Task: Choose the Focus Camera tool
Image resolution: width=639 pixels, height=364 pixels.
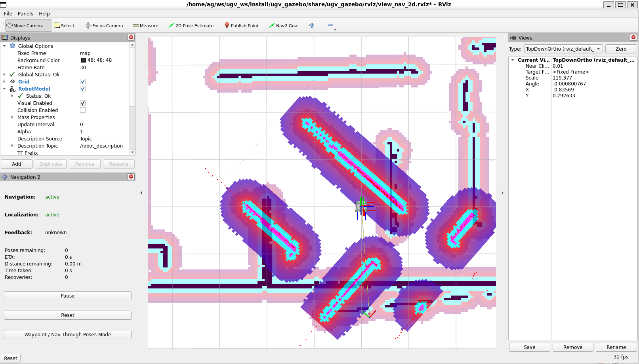Action: tap(104, 26)
